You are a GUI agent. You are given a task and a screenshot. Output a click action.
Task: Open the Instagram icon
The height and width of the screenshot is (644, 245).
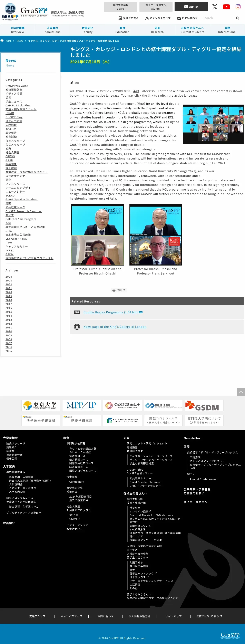point(238,7)
